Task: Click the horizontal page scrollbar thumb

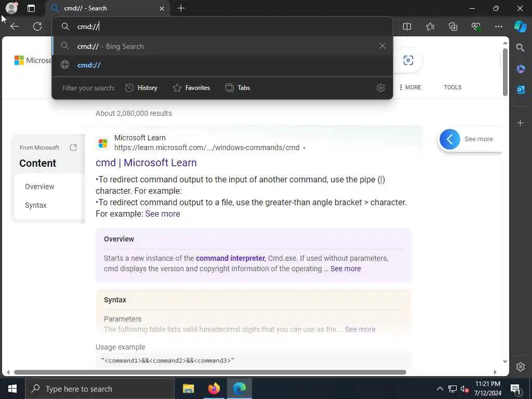Action: [x=210, y=372]
